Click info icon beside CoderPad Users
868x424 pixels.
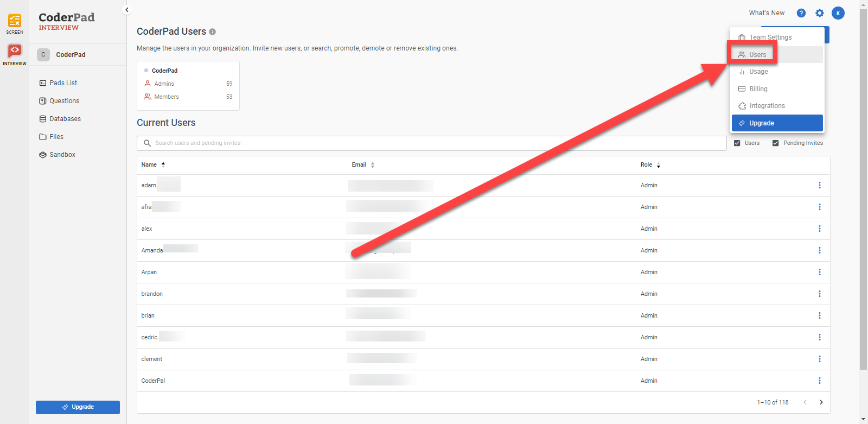coord(213,32)
